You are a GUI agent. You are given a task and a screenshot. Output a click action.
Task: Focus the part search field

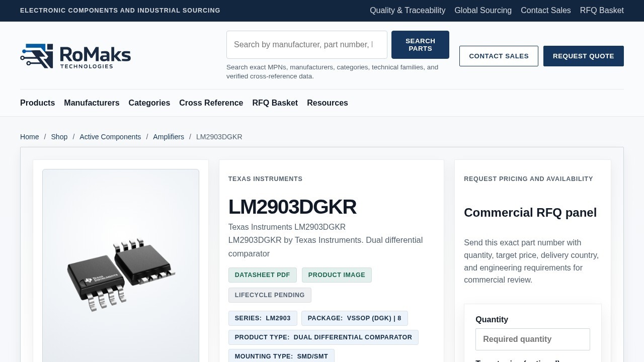(307, 45)
